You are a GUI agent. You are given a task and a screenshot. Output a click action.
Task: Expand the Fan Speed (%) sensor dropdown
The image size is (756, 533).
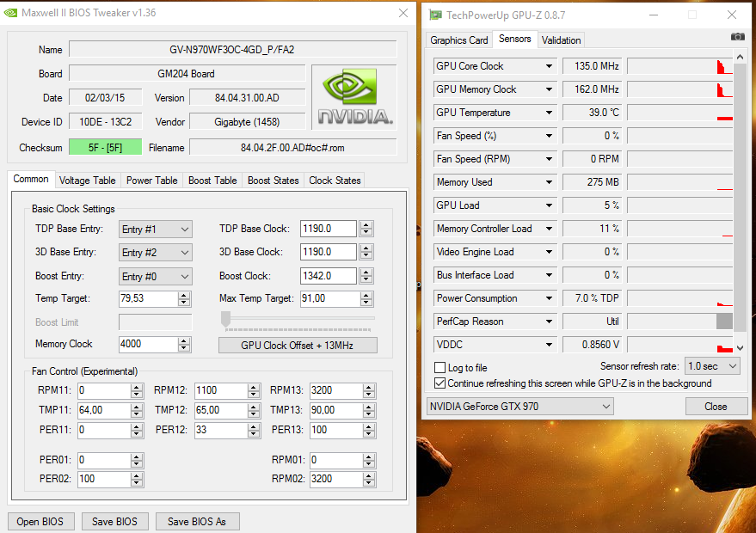pos(549,136)
